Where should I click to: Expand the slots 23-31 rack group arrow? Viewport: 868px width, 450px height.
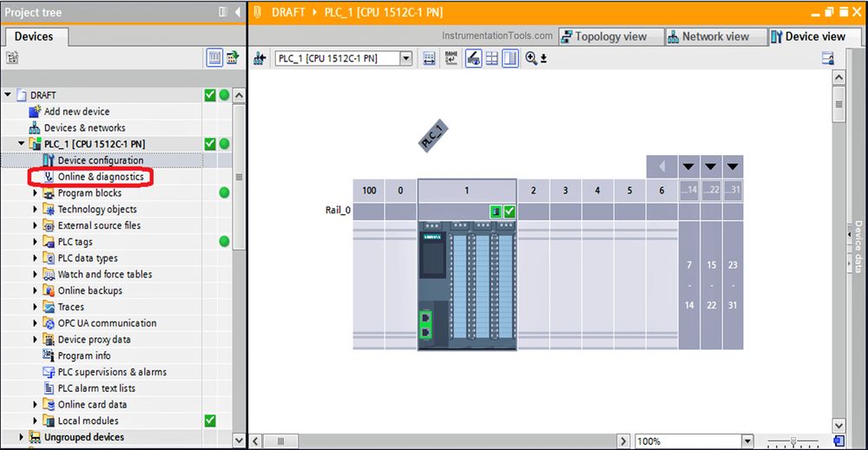[733, 166]
